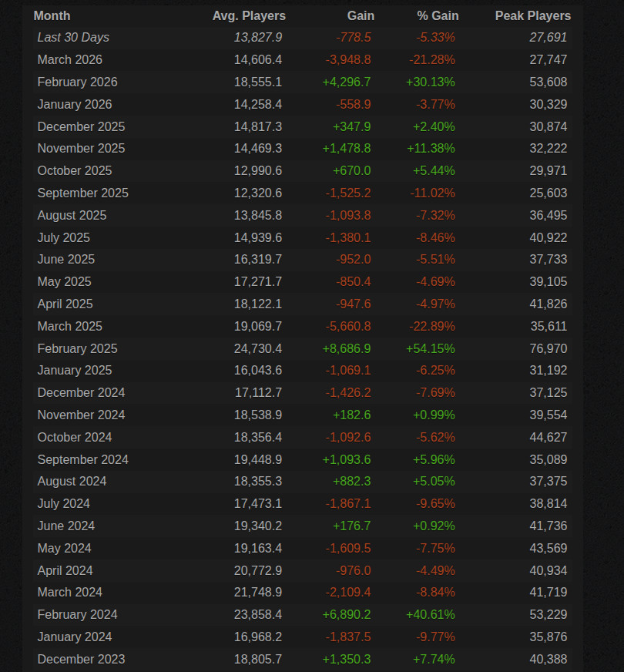Viewport: 624px width, 672px height.
Task: Click the August 2025 month cell
Action: [x=72, y=215]
